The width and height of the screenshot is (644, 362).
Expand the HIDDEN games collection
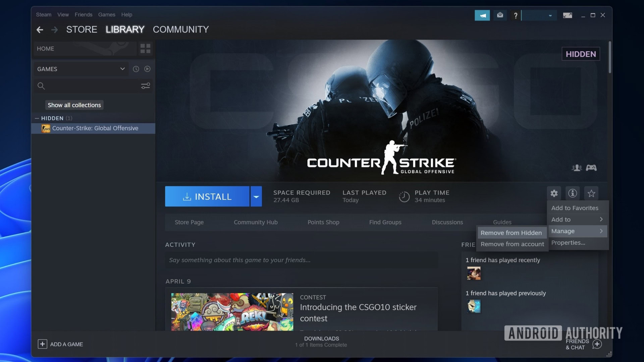click(x=37, y=118)
